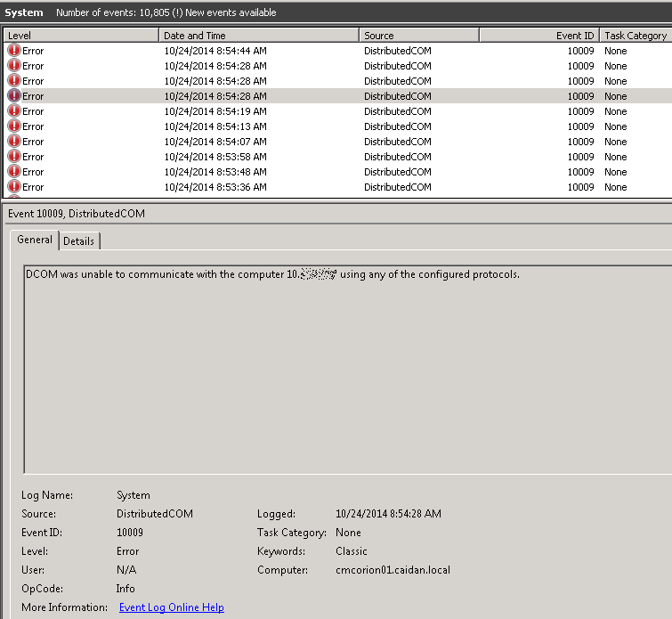Image resolution: width=672 pixels, height=619 pixels.
Task: Click the User value N/A
Action: [x=126, y=570]
